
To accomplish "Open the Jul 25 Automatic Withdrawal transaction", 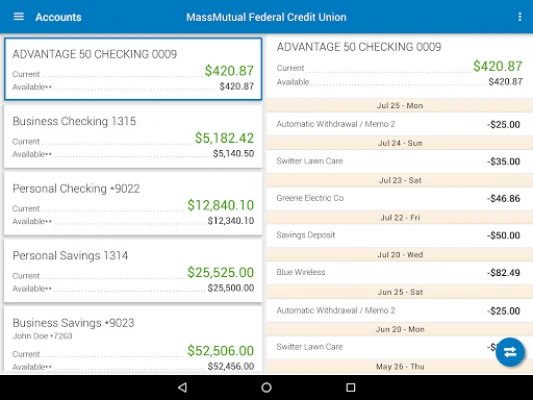I will (399, 124).
